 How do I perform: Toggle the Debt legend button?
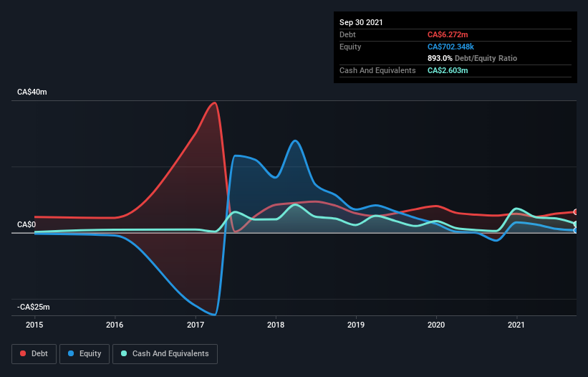[x=34, y=354]
